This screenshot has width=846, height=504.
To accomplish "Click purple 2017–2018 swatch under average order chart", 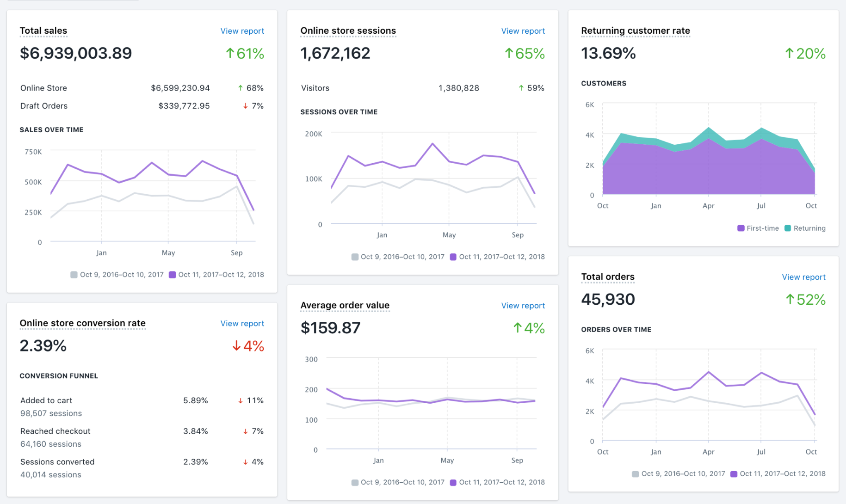I will coord(453,482).
